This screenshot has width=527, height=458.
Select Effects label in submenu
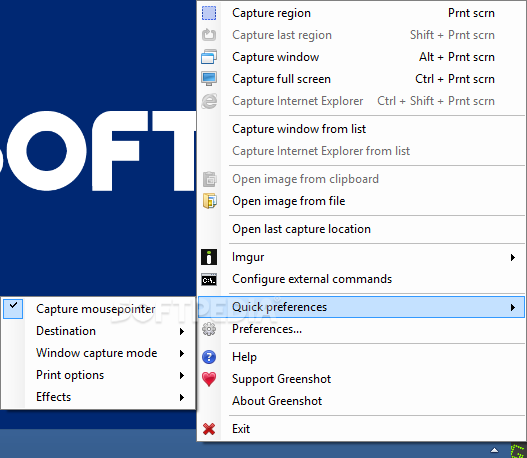point(53,397)
